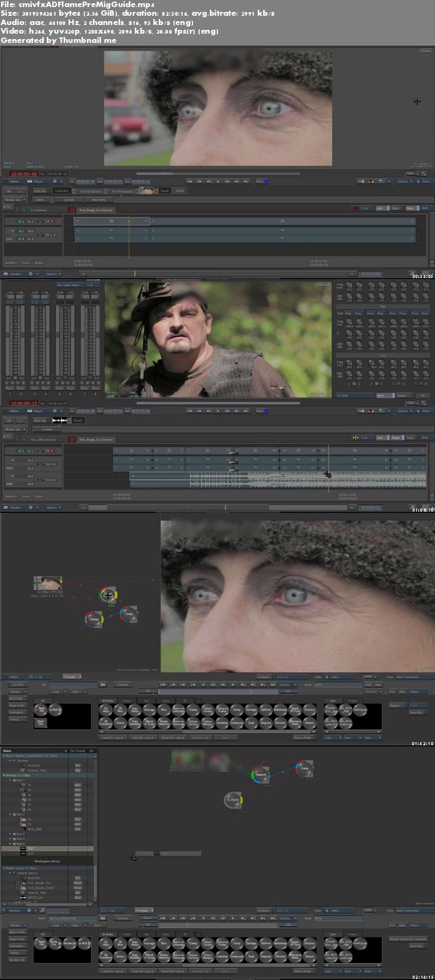Open gear settings icon next to Normal dropdown
The image size is (435, 980).
tap(29, 910)
